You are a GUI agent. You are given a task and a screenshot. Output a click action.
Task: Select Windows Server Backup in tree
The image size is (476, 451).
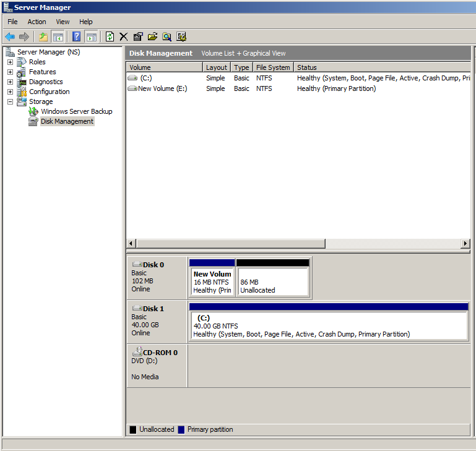77,111
